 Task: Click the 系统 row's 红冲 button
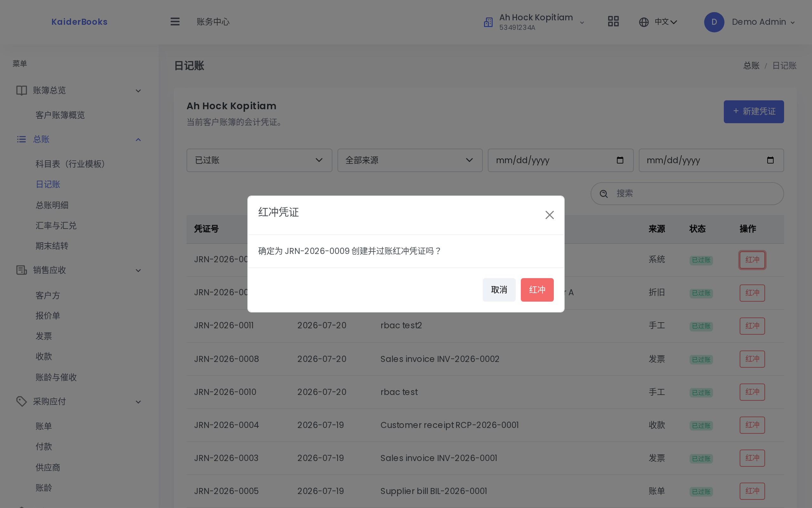752,260
